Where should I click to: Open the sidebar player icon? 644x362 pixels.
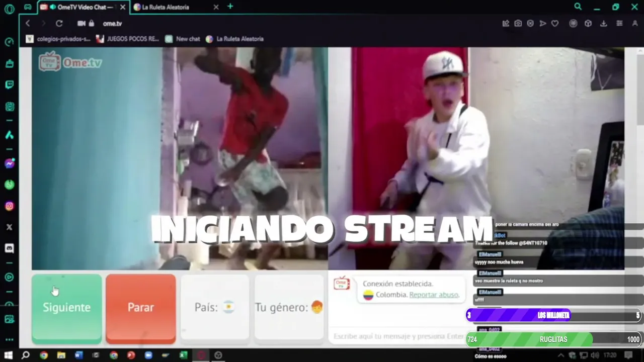[x=9, y=277]
